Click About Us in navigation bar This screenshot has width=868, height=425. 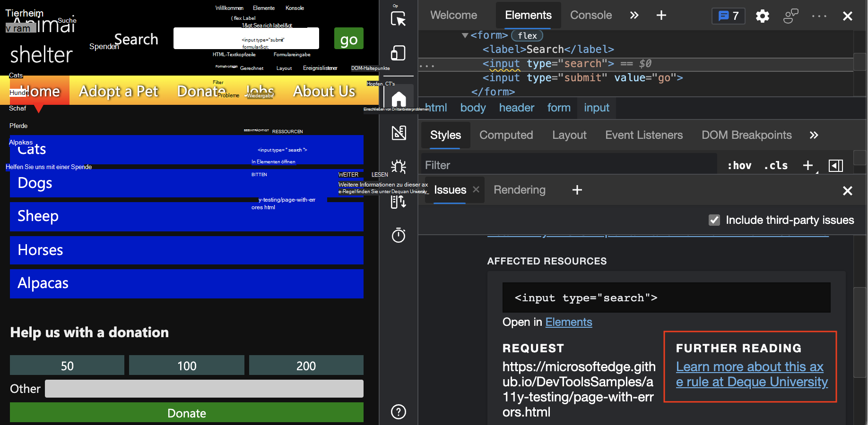[324, 91]
